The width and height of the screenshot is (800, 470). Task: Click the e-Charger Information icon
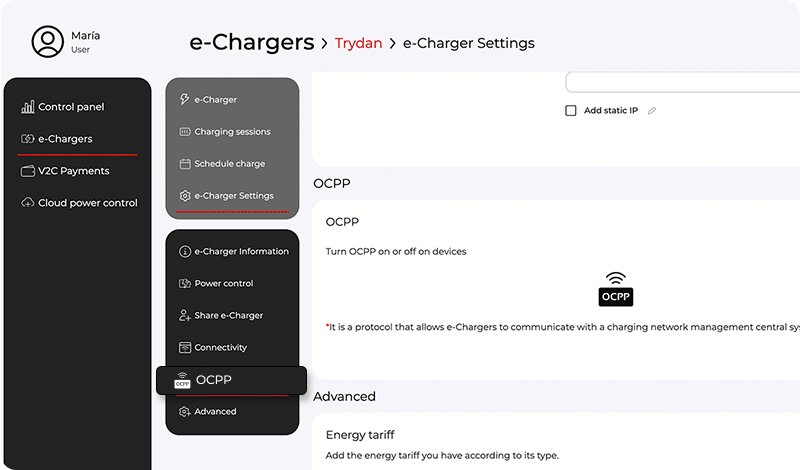(184, 252)
